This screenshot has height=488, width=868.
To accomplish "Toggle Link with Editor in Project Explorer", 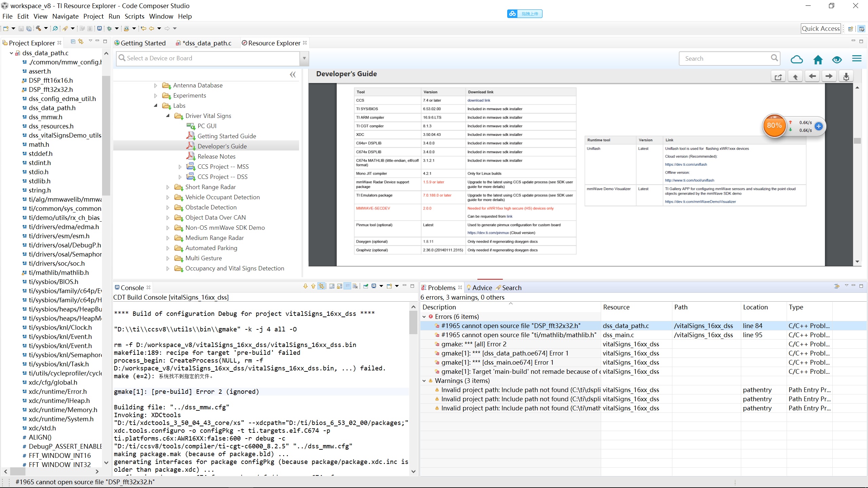I will pos(81,41).
